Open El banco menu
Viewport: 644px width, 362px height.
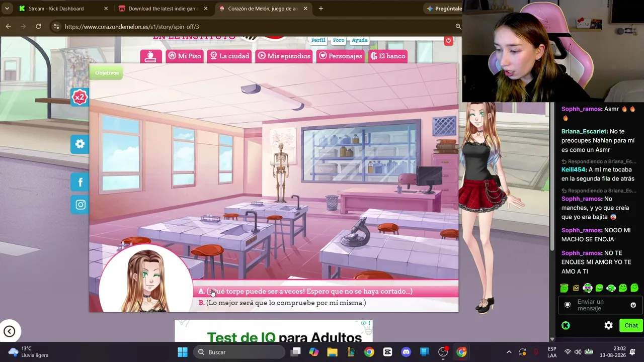click(x=388, y=56)
